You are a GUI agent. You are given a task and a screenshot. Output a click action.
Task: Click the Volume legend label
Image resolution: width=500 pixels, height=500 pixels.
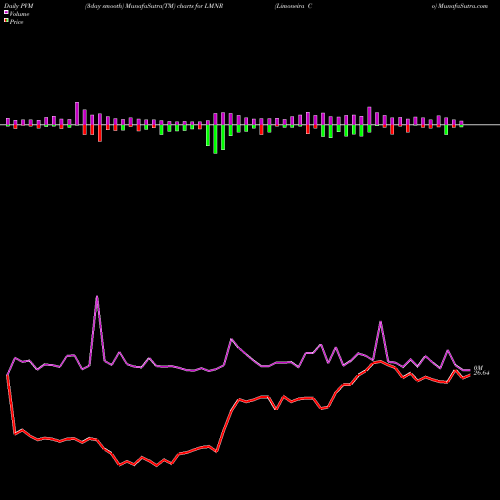(x=19, y=14)
